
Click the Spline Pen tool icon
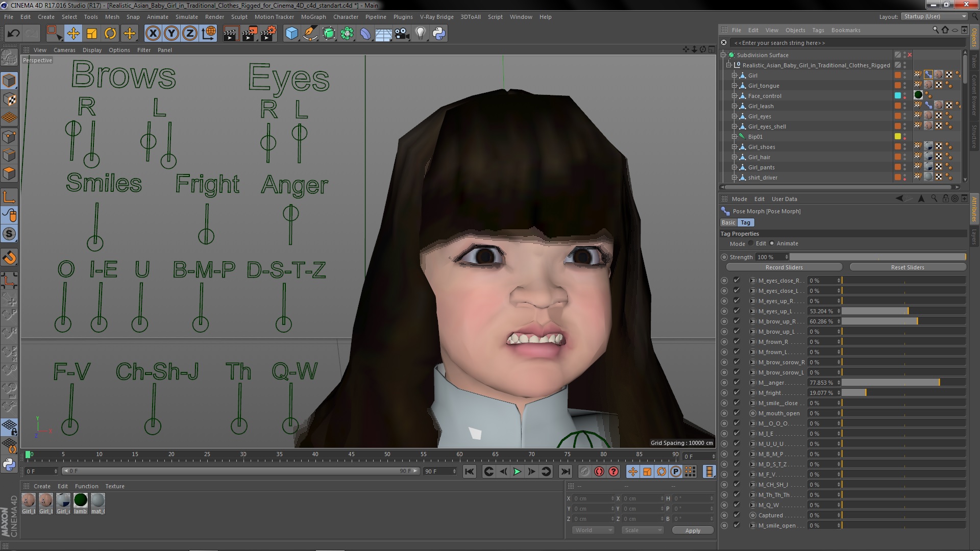point(310,34)
